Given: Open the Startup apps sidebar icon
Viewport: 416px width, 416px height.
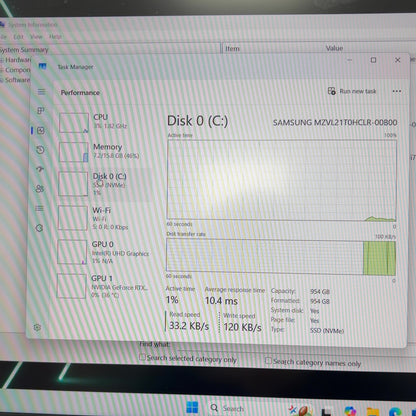Looking at the screenshot, I should [40, 169].
